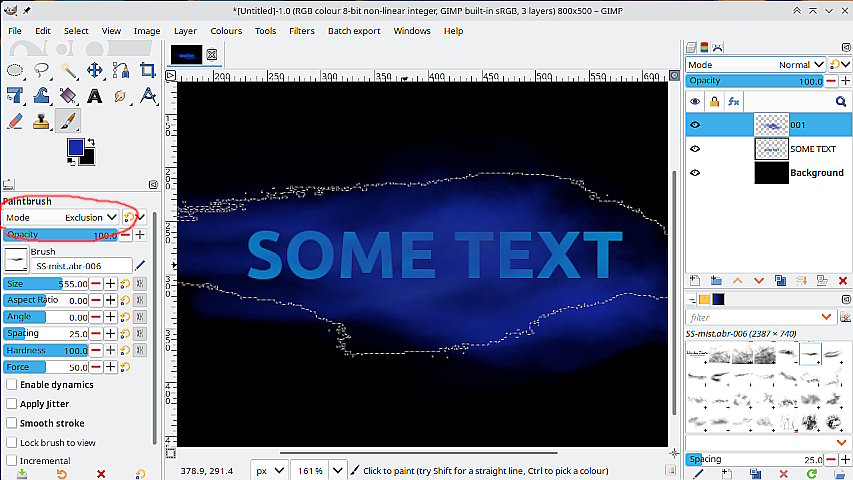This screenshot has width=853, height=480.
Task: Hide the 001 layer
Action: point(695,125)
